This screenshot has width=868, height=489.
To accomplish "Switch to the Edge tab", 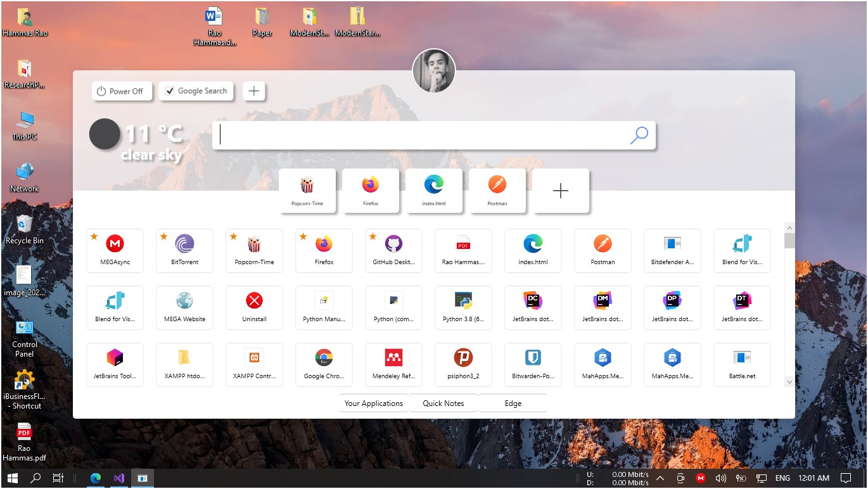I will pyautogui.click(x=513, y=403).
